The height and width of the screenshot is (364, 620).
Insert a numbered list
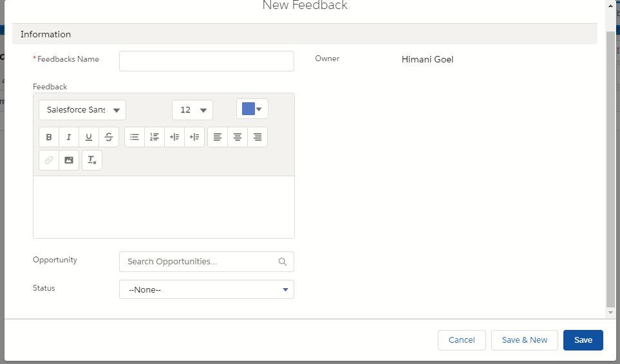coord(155,137)
